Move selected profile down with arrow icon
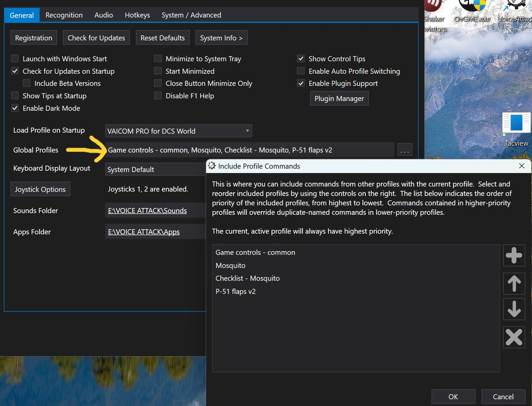 (514, 309)
